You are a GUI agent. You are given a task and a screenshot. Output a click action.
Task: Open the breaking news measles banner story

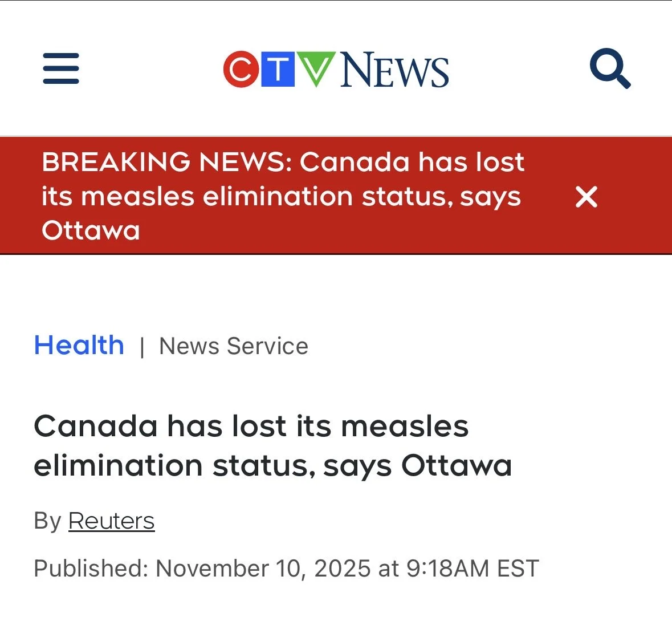[x=282, y=197]
